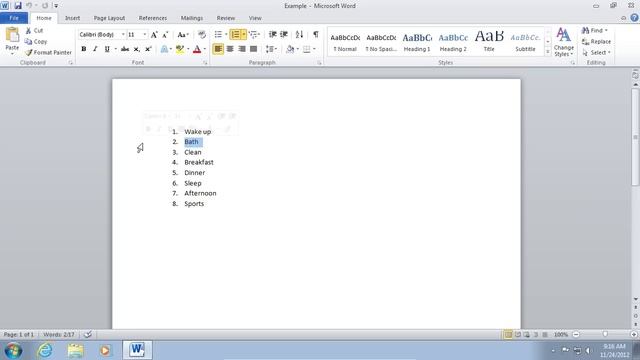The image size is (640, 360).
Task: Decrease paragraph indent
Action: point(273,35)
